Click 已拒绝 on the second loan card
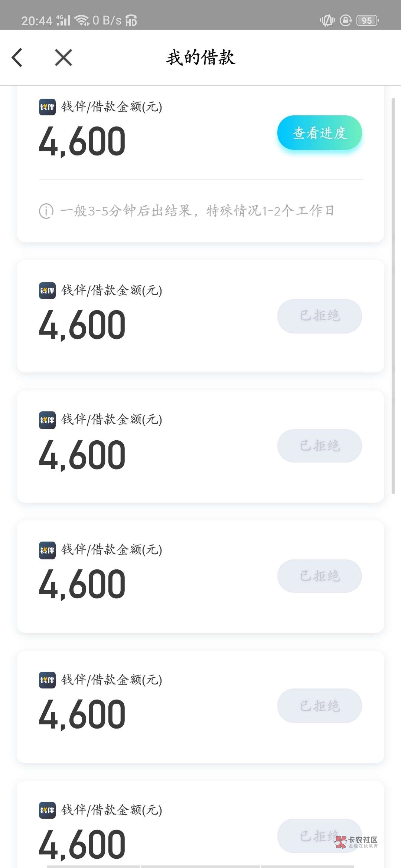 tap(319, 316)
